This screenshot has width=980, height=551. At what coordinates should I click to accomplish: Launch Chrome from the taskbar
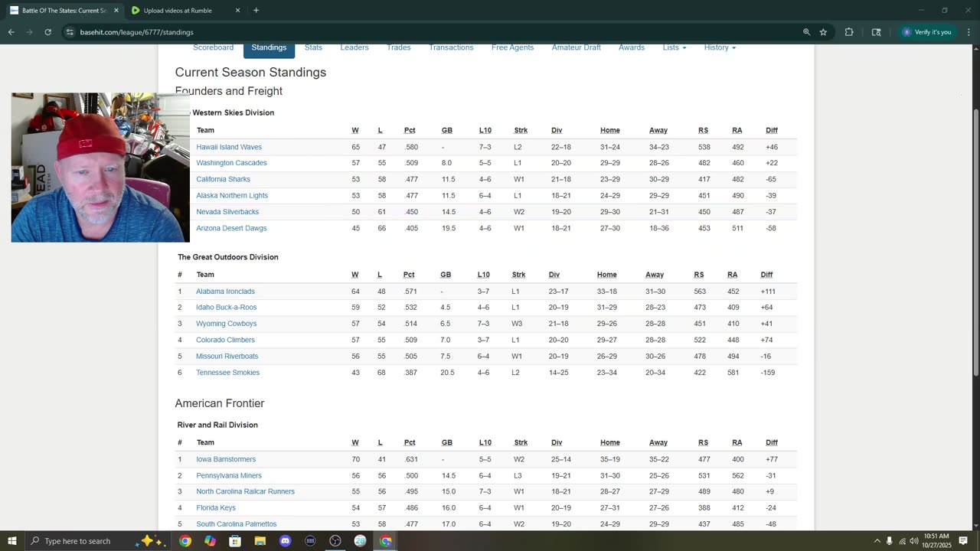click(185, 541)
